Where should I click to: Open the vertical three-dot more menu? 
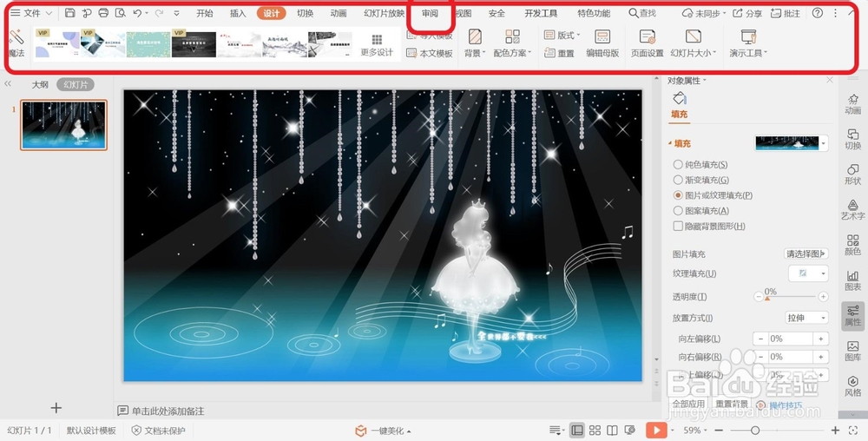(x=835, y=13)
